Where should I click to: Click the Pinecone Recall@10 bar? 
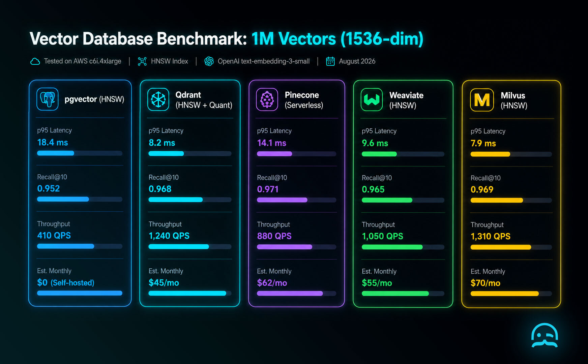pos(296,200)
